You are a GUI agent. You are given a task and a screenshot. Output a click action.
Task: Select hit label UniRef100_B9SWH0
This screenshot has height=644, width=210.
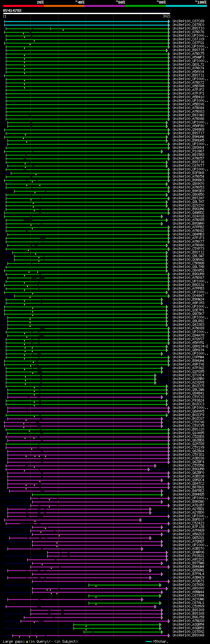click(188, 224)
